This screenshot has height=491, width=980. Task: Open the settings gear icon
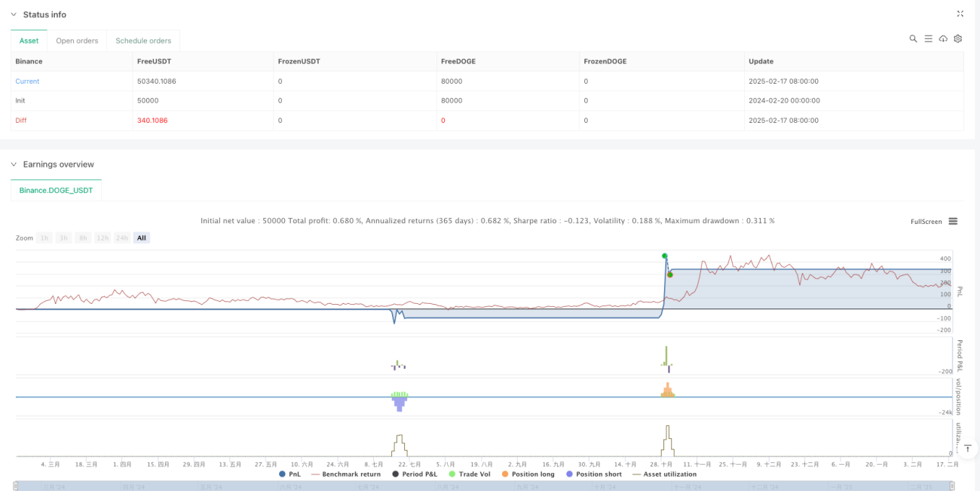coord(958,38)
